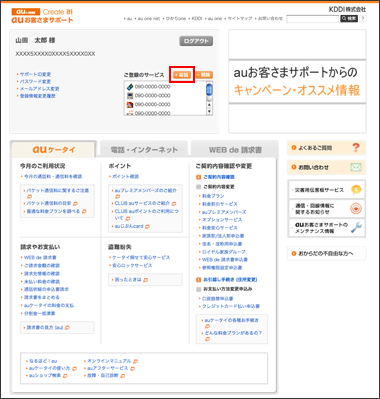The width and height of the screenshot is (380, 399).
Task: Open the クレジットカード払い申込書 link
Action: point(231,306)
